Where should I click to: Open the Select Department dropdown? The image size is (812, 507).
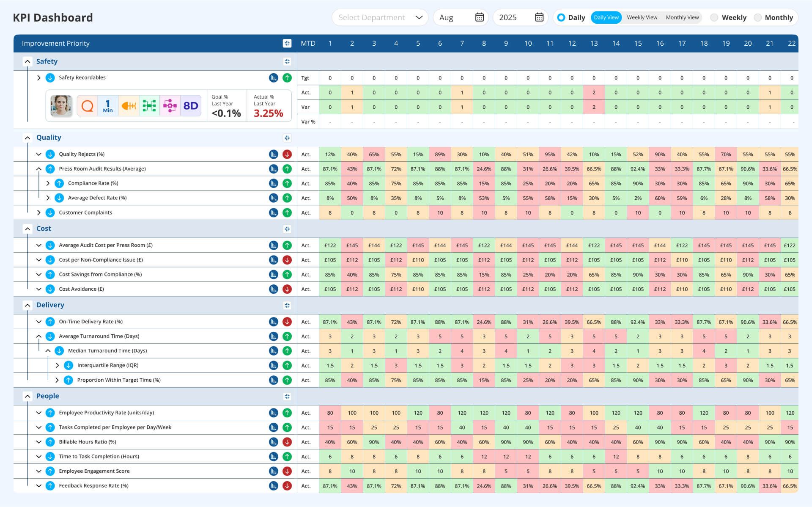tap(379, 17)
